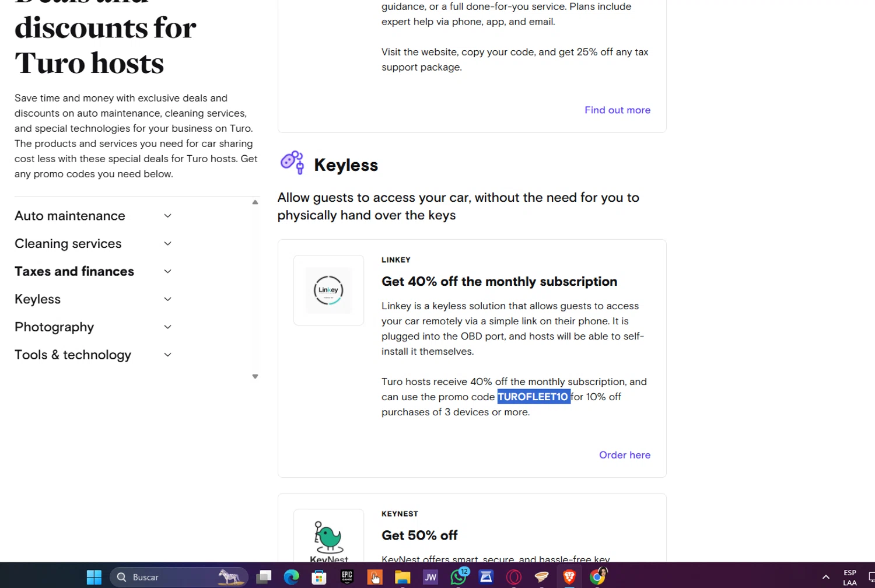Open the beige swirl-logo taskbar app

542,577
